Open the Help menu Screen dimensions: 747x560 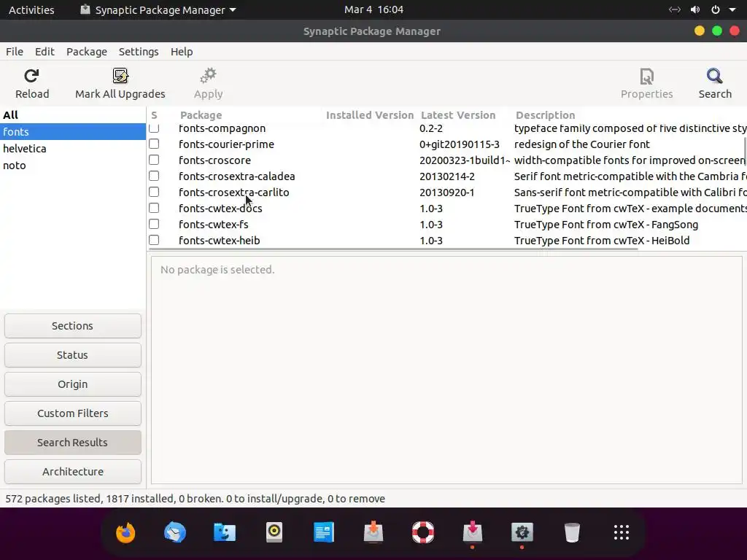[x=182, y=52]
